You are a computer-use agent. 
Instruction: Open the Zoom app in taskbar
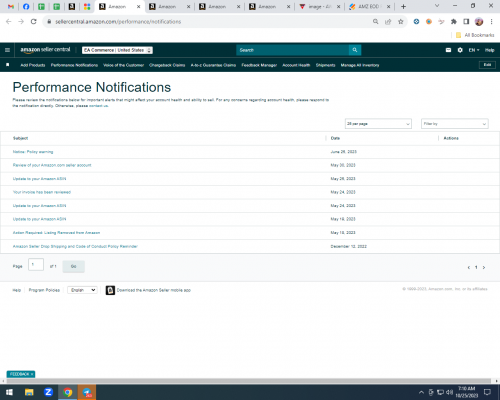(x=48, y=392)
